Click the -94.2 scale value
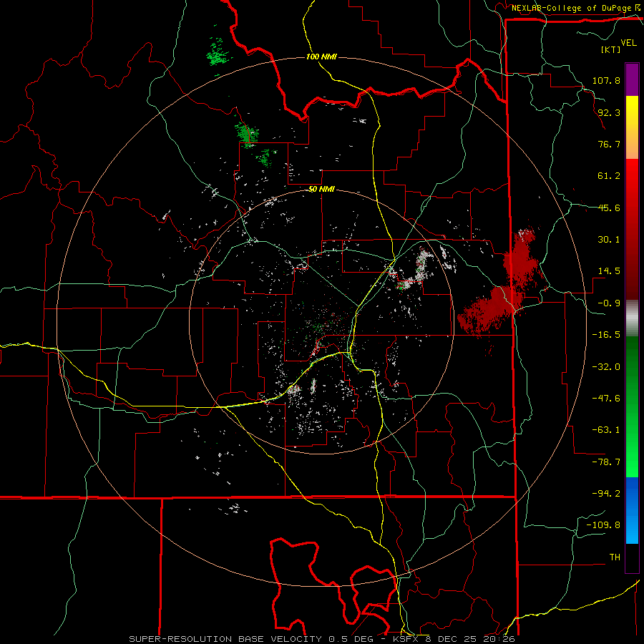 click(x=606, y=494)
